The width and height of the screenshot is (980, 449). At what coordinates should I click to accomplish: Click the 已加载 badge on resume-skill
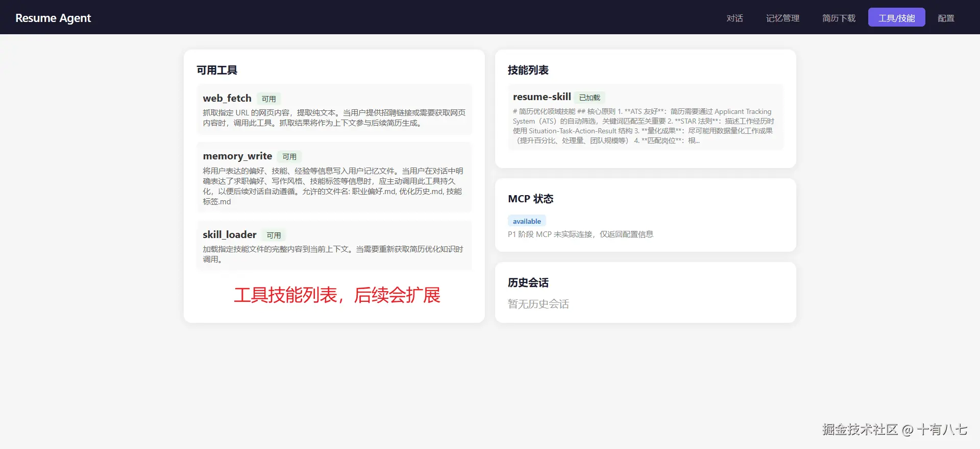click(x=590, y=98)
